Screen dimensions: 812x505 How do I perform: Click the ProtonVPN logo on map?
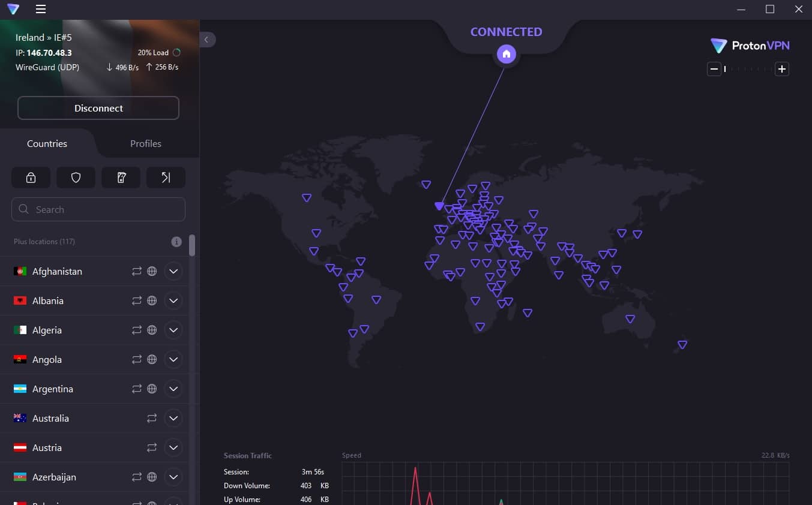coord(750,46)
